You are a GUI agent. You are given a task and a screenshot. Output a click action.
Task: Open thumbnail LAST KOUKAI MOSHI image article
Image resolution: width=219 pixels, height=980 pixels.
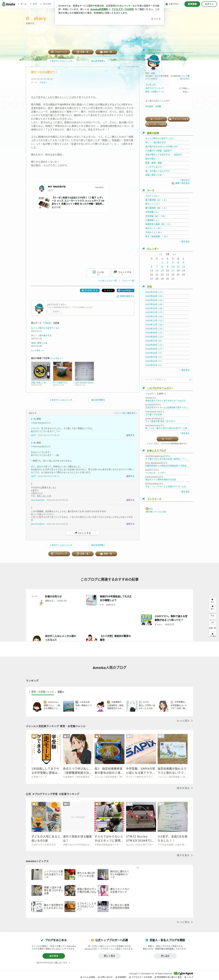[x=84, y=371]
